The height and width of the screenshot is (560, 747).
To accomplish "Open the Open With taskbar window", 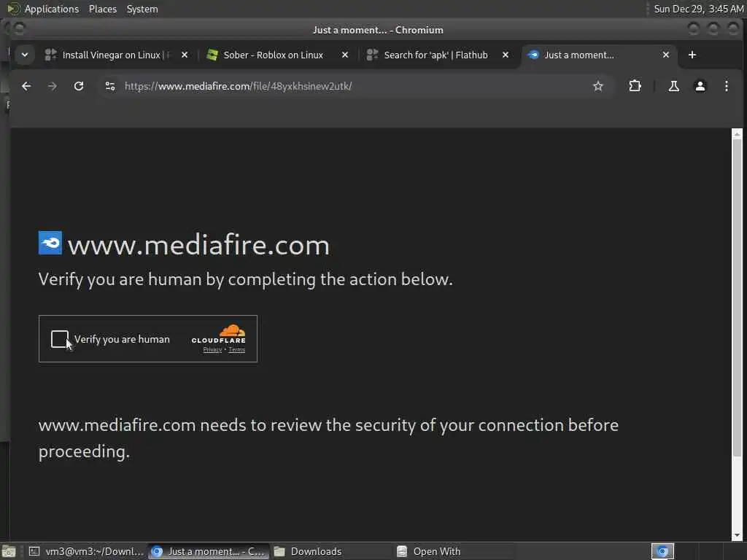I will click(454, 551).
